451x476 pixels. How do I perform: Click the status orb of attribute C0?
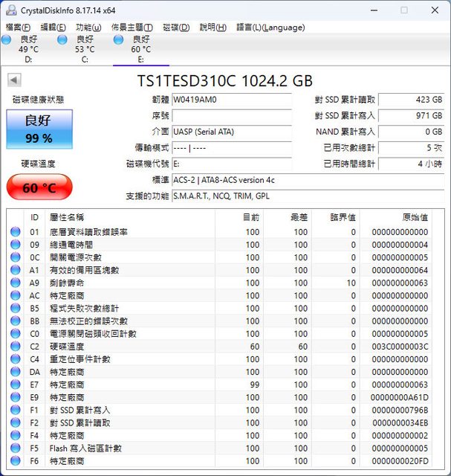pos(16,334)
